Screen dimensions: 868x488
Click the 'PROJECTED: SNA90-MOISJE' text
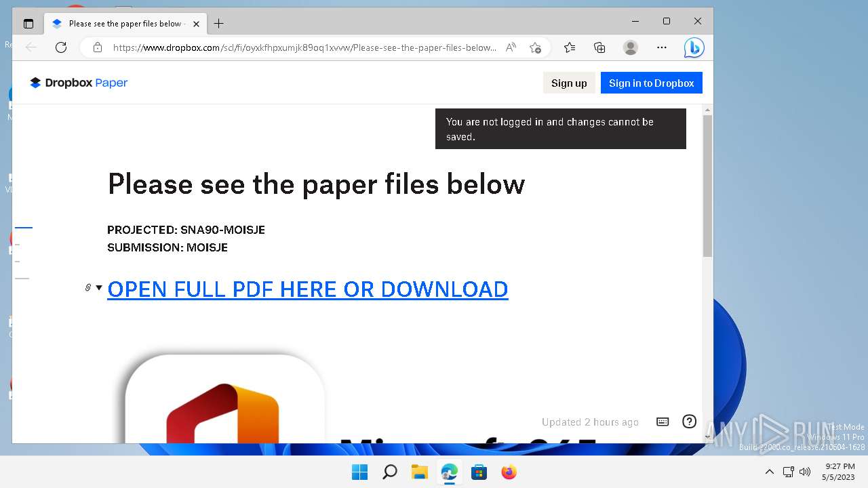[x=186, y=230]
